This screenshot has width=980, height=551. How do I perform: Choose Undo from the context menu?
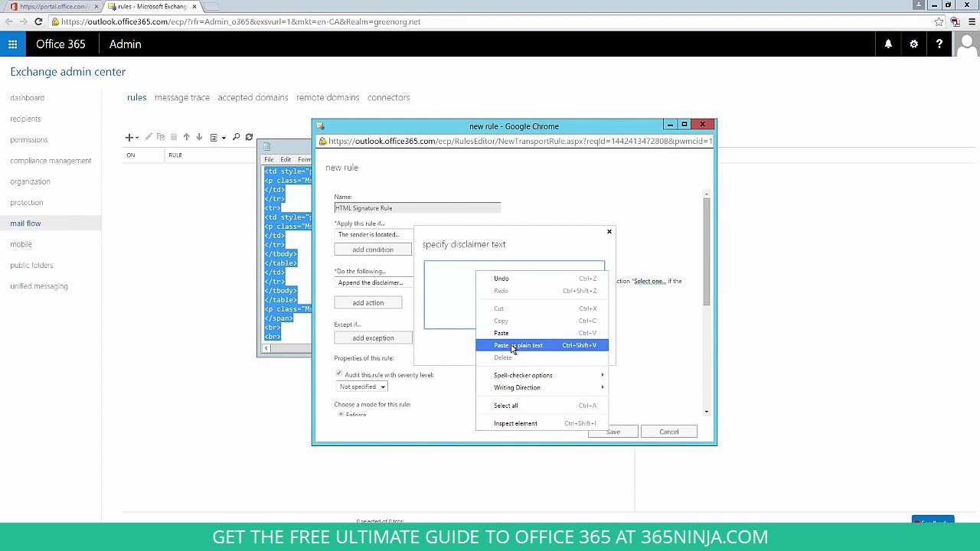(541, 279)
